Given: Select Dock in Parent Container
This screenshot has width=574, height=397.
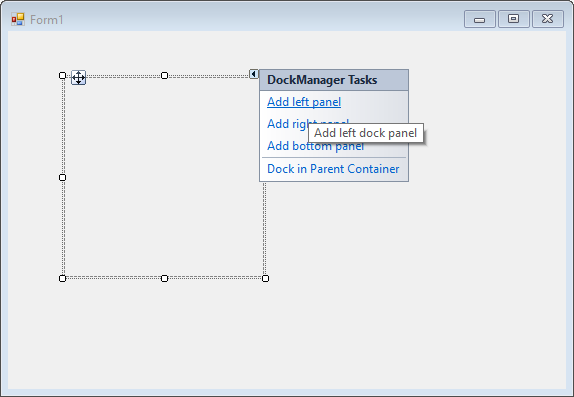Looking at the screenshot, I should 333,169.
